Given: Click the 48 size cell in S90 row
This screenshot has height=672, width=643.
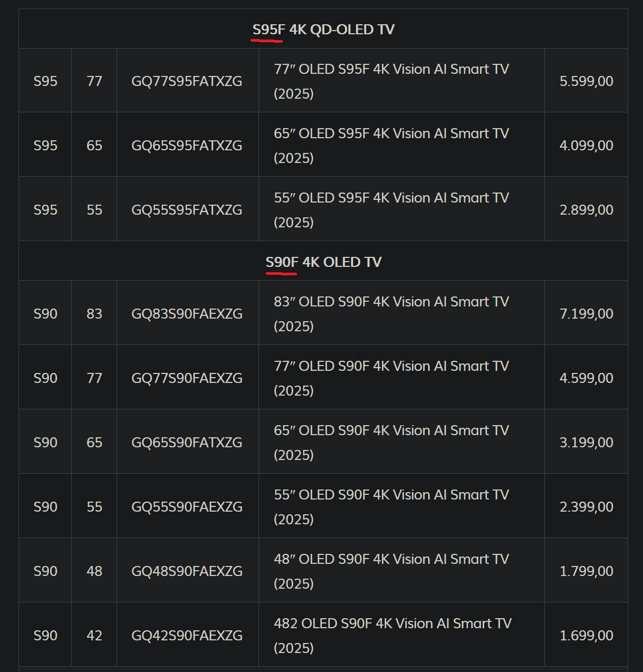Looking at the screenshot, I should (x=94, y=570).
